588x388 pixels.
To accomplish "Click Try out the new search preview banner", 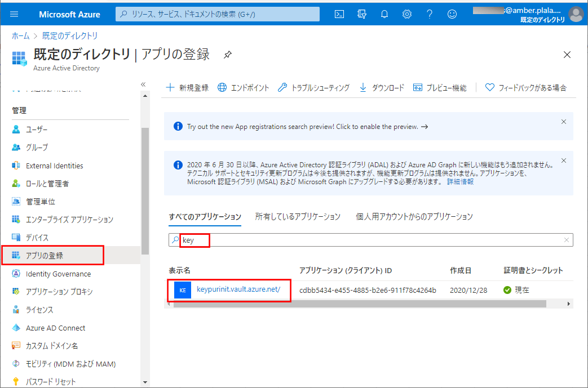I will click(x=307, y=127).
